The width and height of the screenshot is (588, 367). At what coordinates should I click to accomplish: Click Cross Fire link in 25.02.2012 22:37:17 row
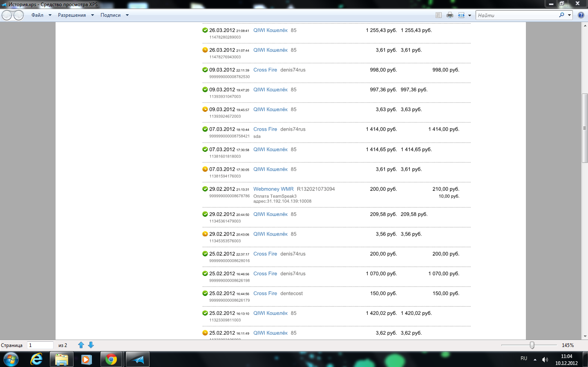[265, 254]
